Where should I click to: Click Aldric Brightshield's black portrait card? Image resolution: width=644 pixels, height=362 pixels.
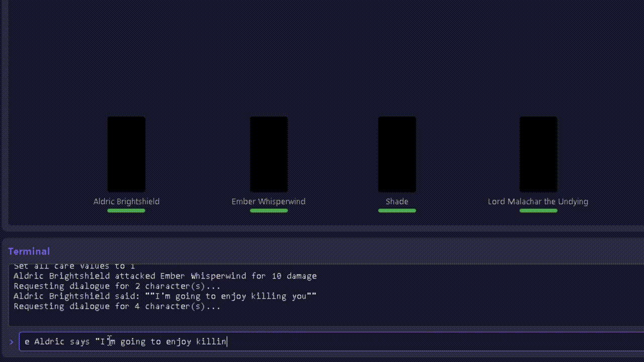pos(126,154)
